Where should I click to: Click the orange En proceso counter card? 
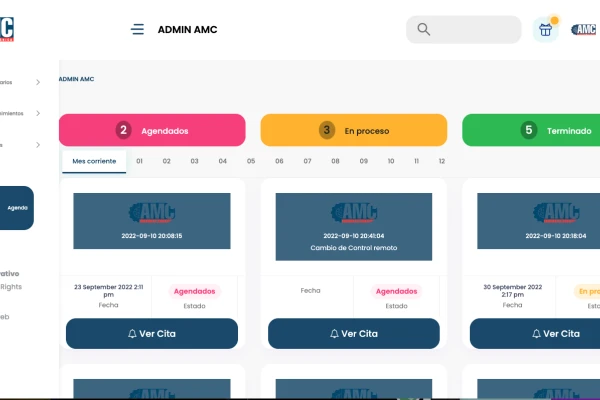coord(354,130)
